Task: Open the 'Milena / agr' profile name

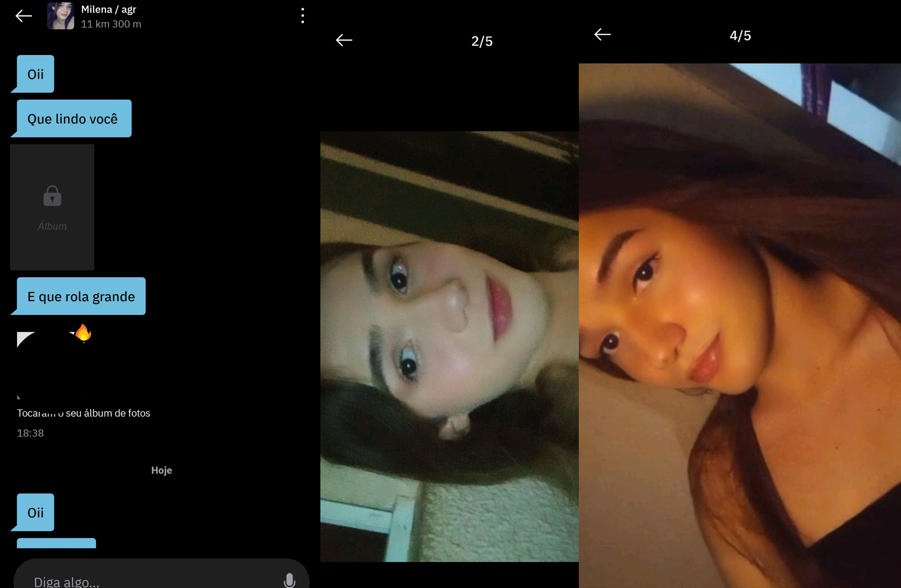Action: pos(109,9)
